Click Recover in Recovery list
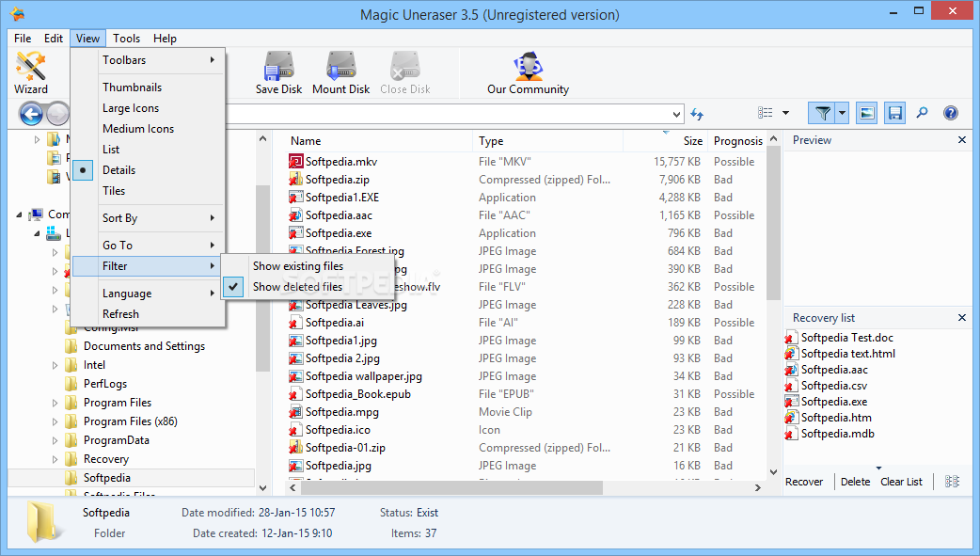Screen dimensions: 980x556 (804, 482)
